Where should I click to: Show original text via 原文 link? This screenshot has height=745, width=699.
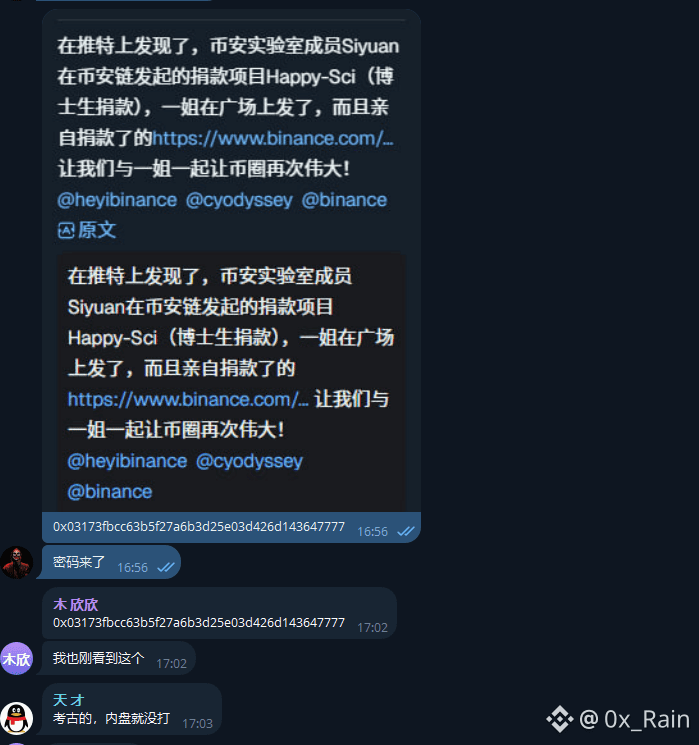97,230
